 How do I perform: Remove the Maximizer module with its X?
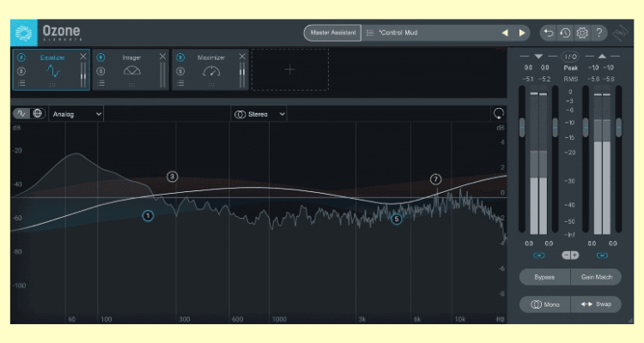tap(242, 57)
